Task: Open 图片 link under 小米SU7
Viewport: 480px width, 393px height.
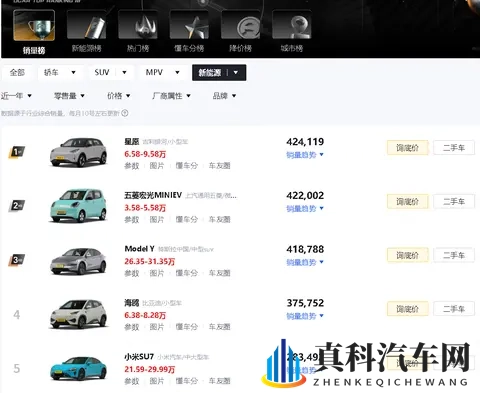Action: (157, 381)
